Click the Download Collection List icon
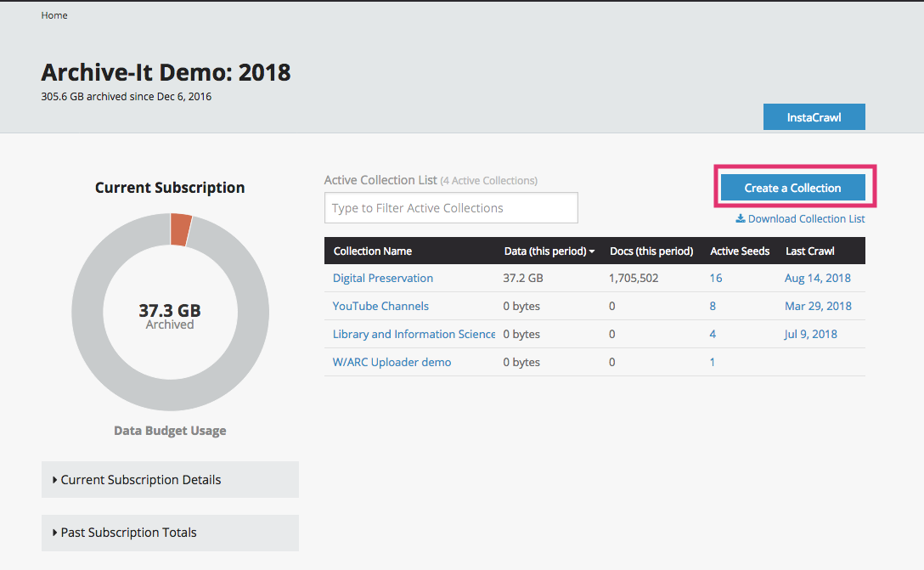Viewport: 924px width, 570px height. point(740,218)
